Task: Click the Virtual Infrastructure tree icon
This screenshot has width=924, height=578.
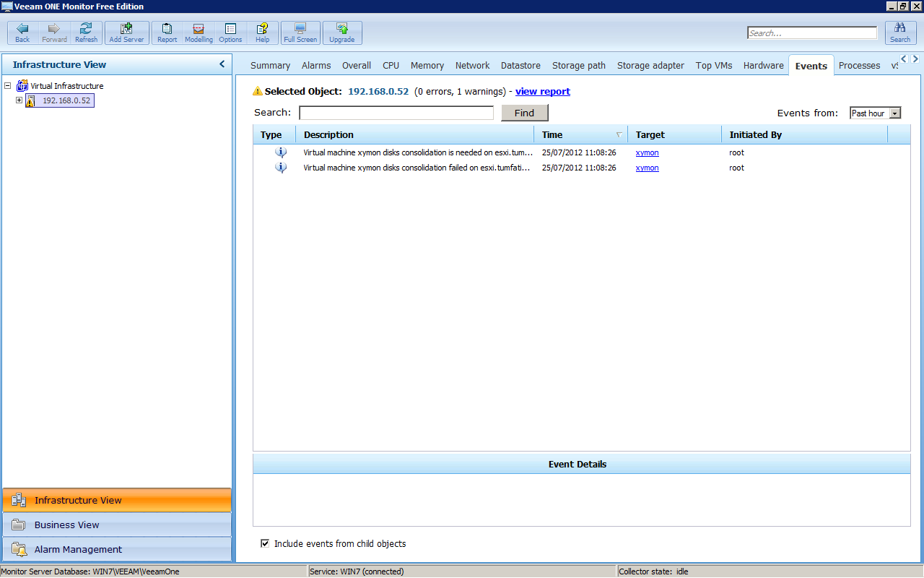Action: [22, 86]
